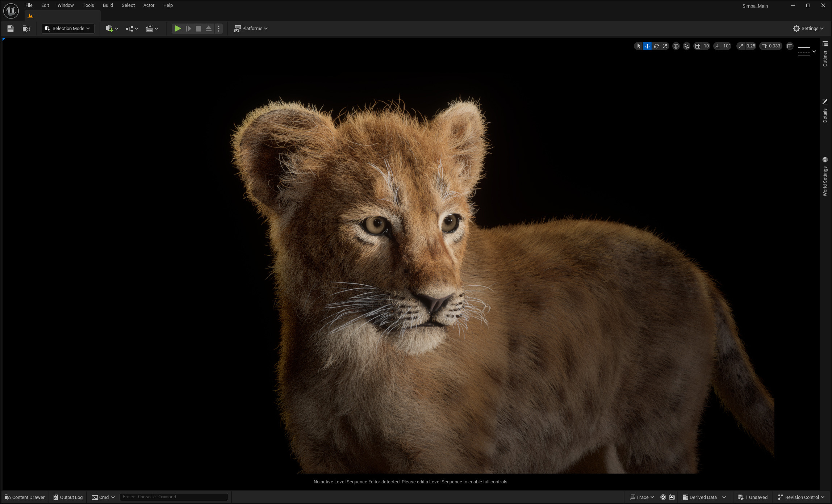The height and width of the screenshot is (504, 832).
Task: Open the Window menu
Action: (66, 5)
